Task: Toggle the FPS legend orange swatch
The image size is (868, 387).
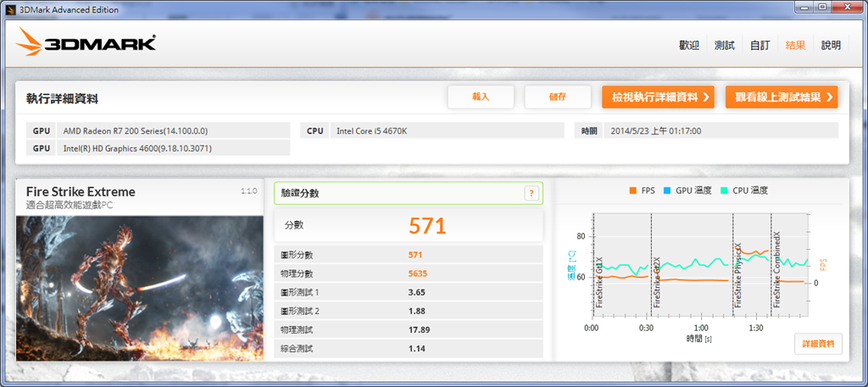Action: [x=632, y=191]
